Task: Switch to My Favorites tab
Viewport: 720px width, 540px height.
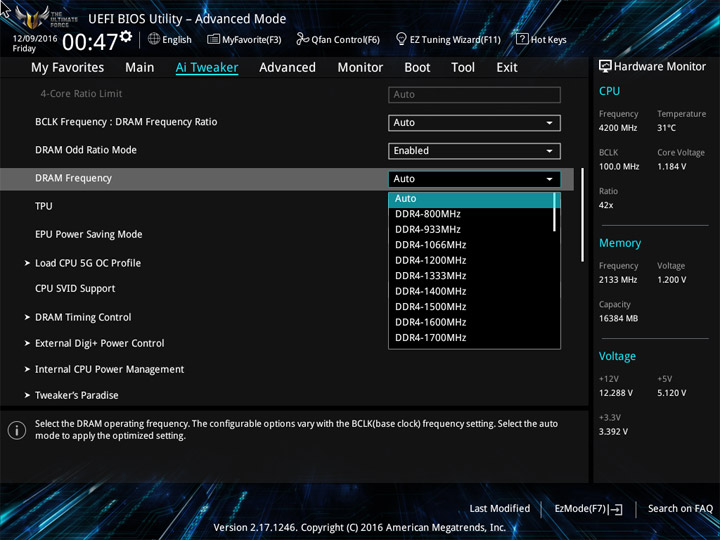Action: point(68,68)
